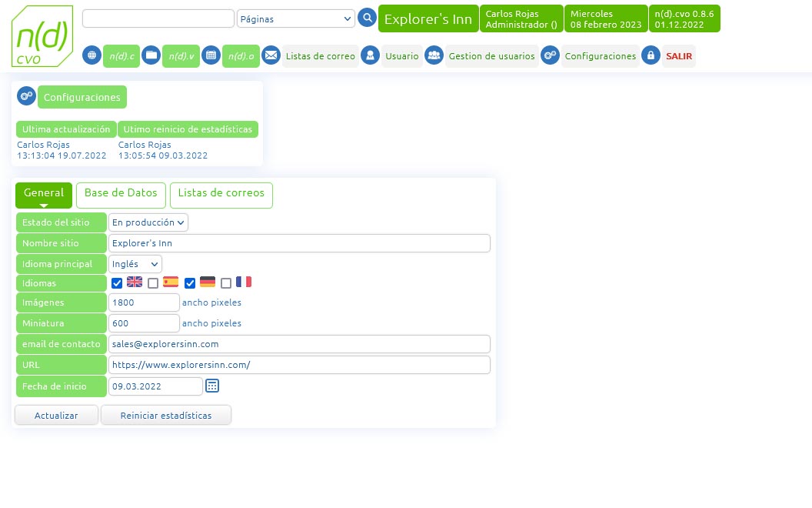Click the gears icon in the Configuraciones panel

click(x=26, y=96)
